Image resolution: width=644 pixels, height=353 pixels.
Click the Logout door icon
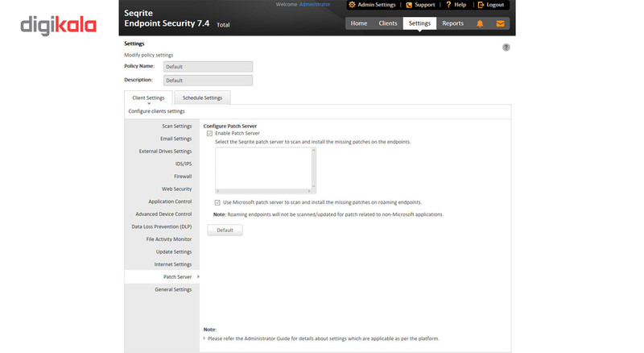click(481, 5)
